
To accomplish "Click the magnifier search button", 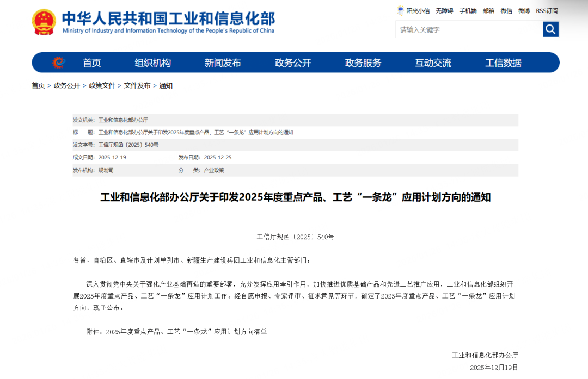I will tap(550, 29).
